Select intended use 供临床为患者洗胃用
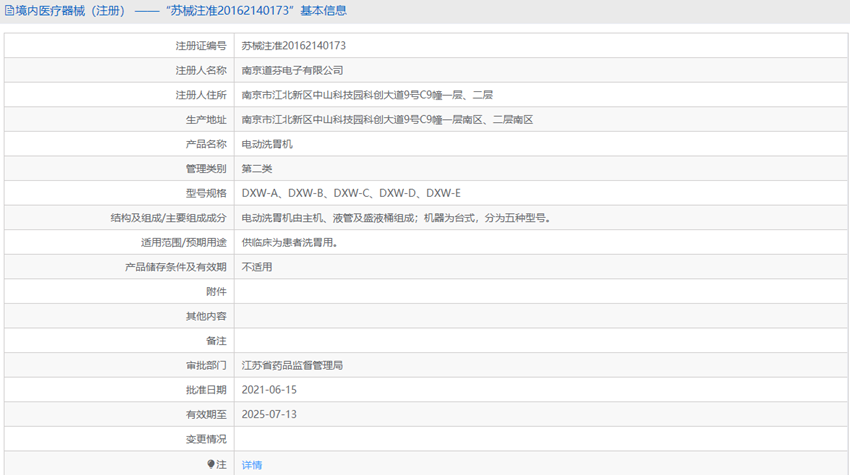Viewport: 850px width, 475px height. click(290, 242)
